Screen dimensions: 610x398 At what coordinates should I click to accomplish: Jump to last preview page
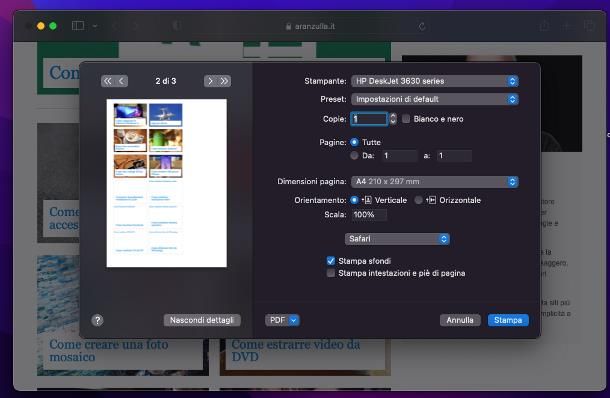224,81
